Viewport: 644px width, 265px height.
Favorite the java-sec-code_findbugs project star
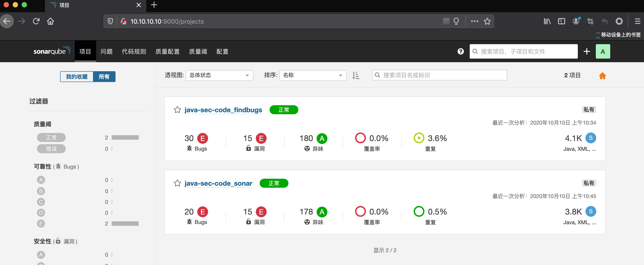click(x=177, y=110)
